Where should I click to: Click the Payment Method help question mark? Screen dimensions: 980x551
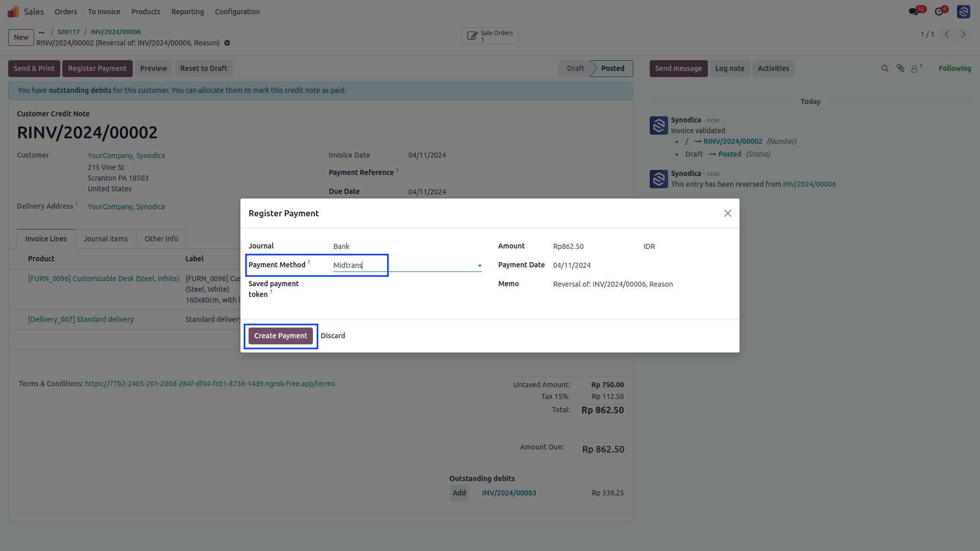309,262
